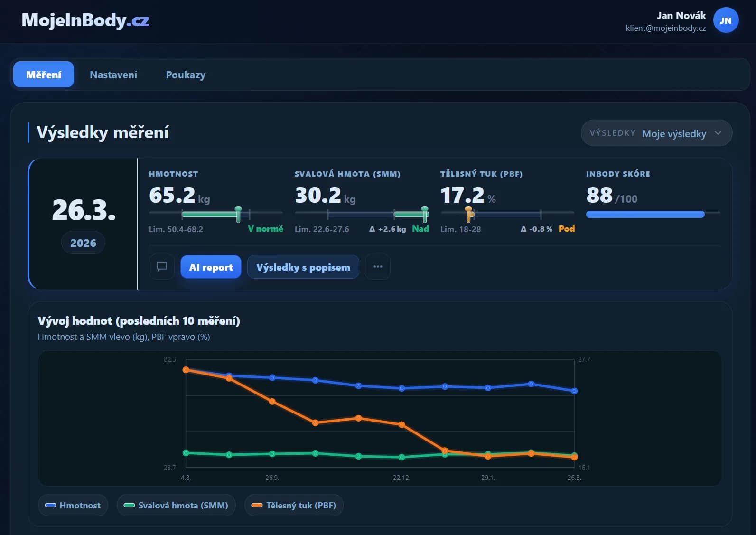Image resolution: width=756 pixels, height=535 pixels.
Task: Click the last blue data point at 26.3.
Action: click(x=574, y=391)
